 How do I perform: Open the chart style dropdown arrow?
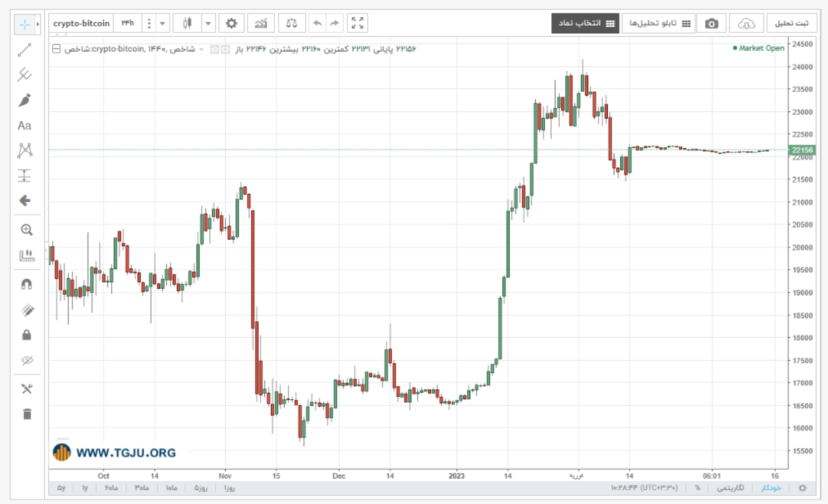point(208,23)
